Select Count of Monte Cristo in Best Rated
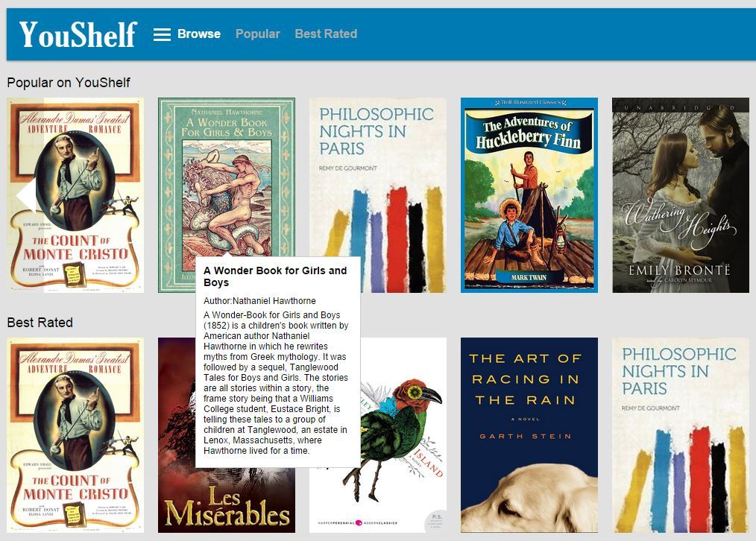 click(75, 435)
